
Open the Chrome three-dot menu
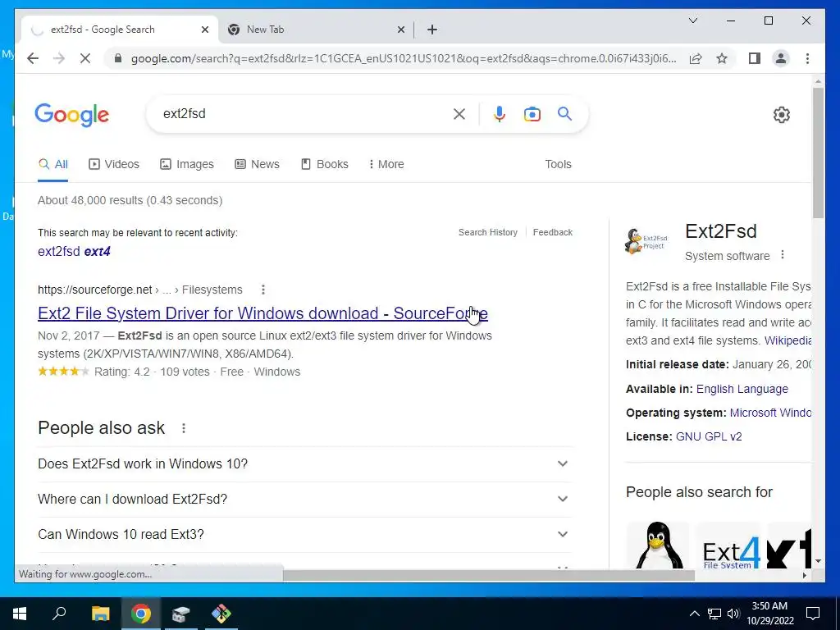tap(807, 58)
